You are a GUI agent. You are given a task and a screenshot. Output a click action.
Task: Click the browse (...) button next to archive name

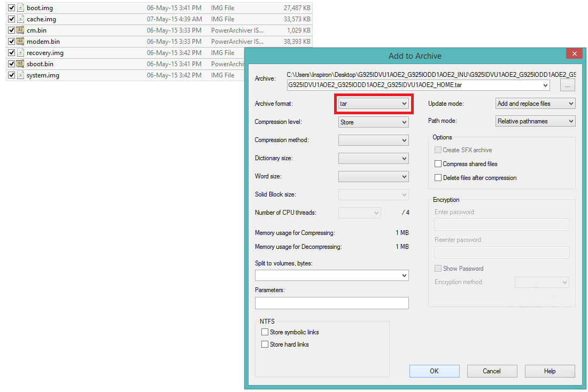pyautogui.click(x=567, y=85)
